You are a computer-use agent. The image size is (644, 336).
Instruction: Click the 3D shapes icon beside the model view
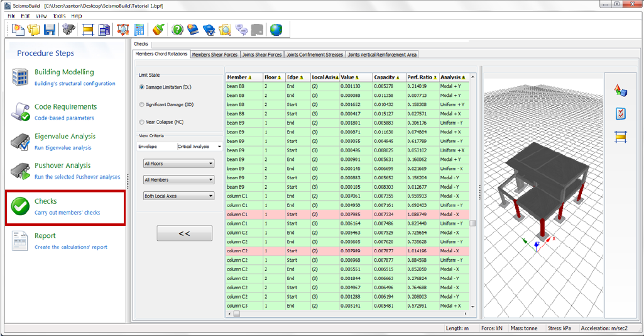tap(621, 91)
